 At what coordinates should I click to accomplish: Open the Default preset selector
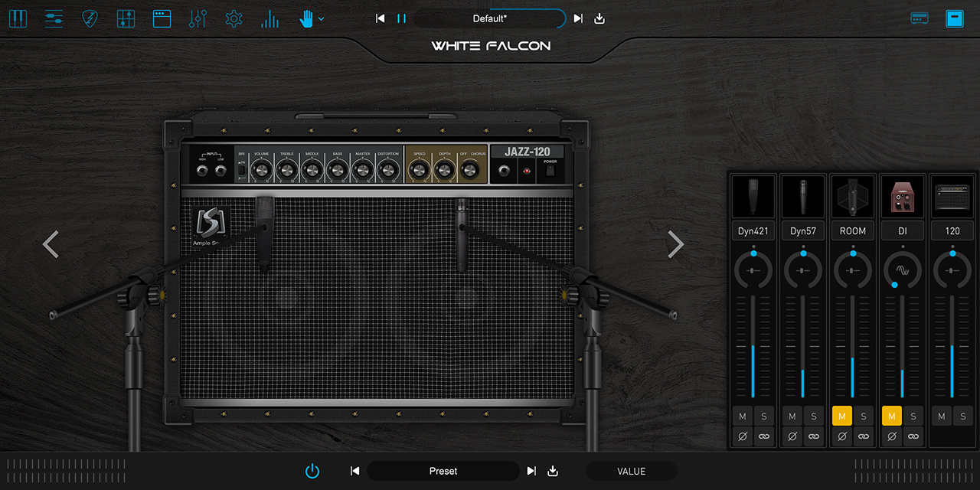[x=489, y=18]
